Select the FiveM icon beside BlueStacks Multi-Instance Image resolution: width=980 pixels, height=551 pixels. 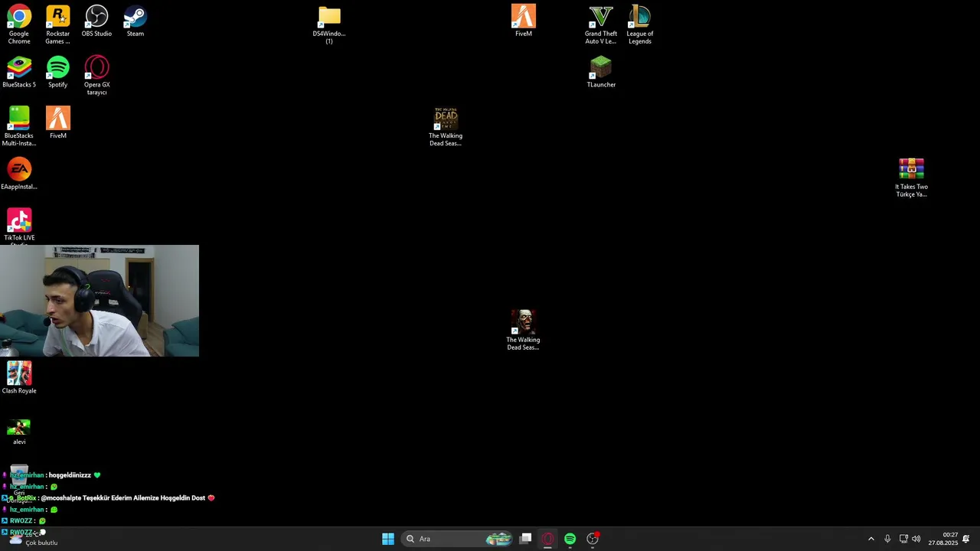tap(58, 122)
